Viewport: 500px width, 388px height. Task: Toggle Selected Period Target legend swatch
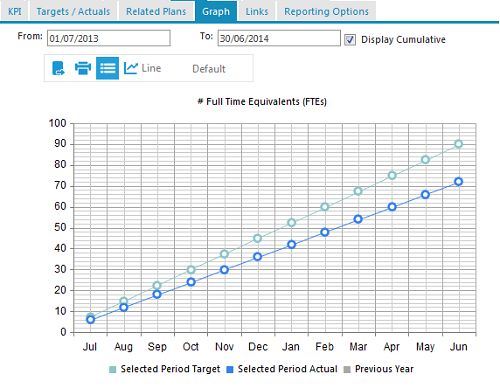pyautogui.click(x=113, y=369)
